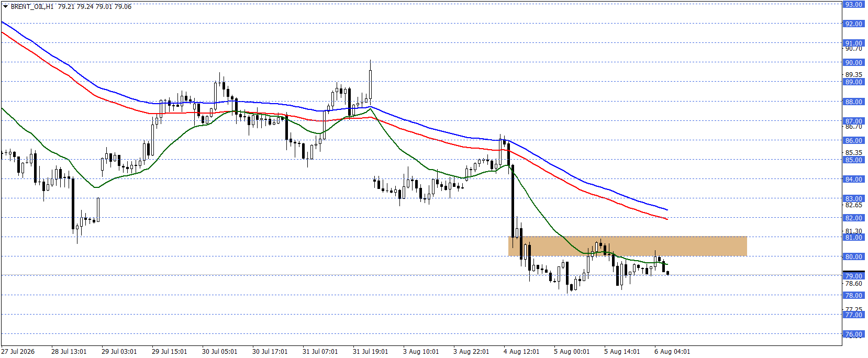Click the 82.65 price scale value

[x=853, y=205]
